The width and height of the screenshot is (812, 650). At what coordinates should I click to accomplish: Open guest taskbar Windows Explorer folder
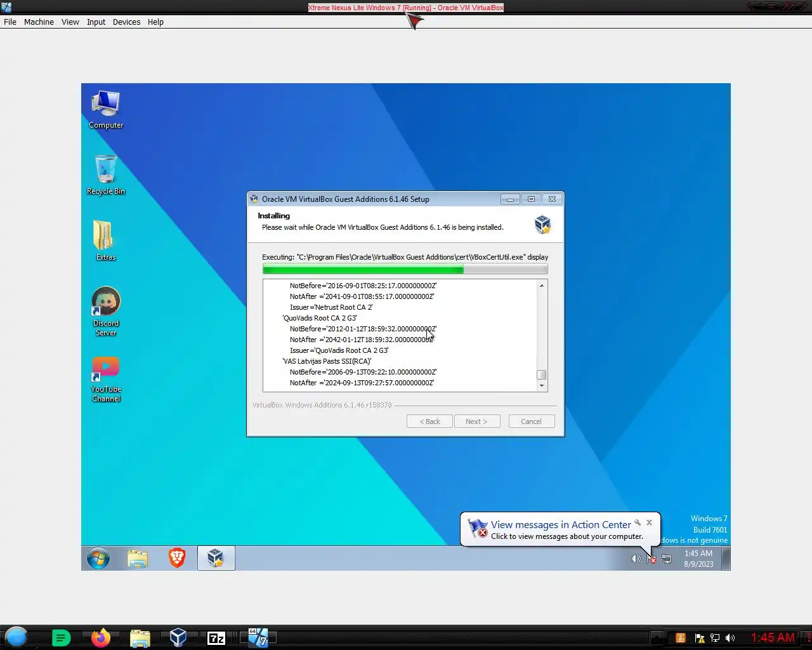(138, 559)
